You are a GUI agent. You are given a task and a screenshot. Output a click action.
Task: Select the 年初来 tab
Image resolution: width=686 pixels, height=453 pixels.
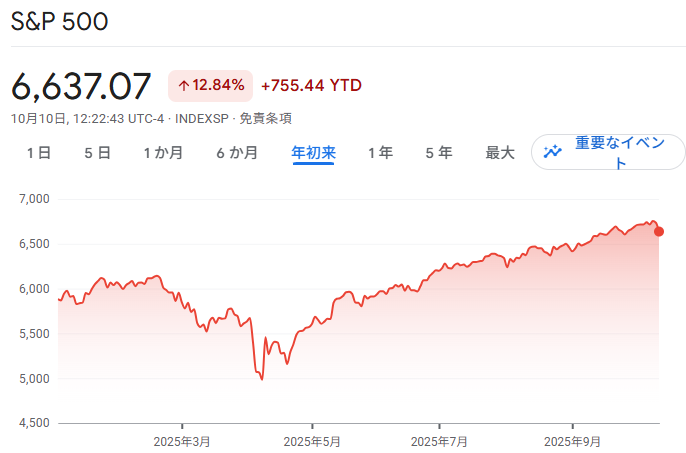click(x=313, y=153)
